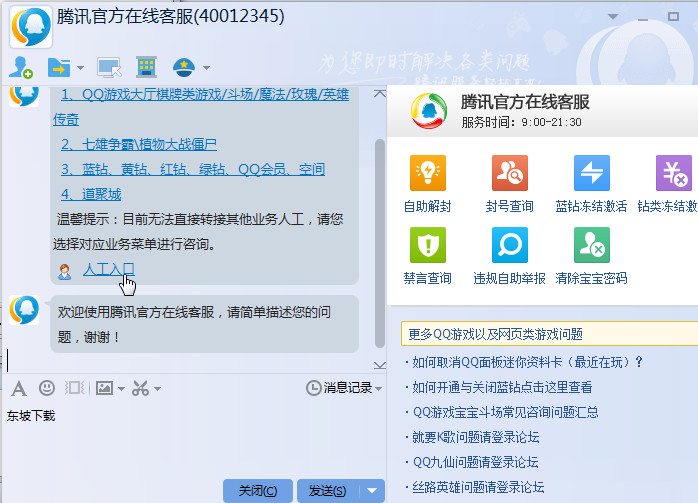
Task: Click the 封号查询 label
Action: coord(510,206)
